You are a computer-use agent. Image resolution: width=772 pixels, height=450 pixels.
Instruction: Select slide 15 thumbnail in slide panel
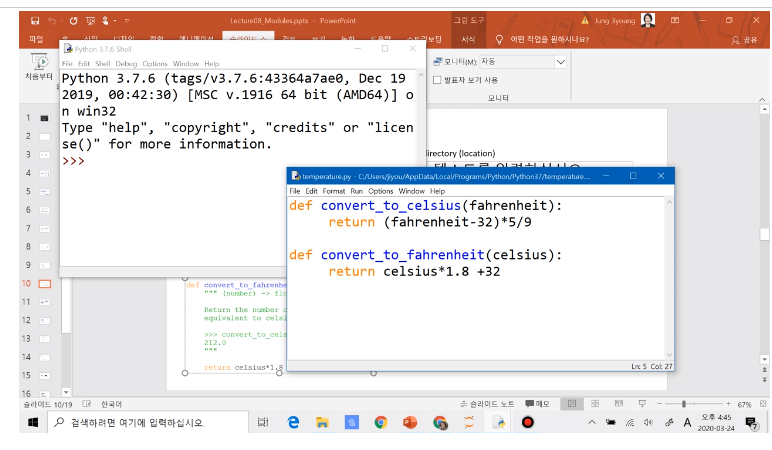(x=44, y=376)
